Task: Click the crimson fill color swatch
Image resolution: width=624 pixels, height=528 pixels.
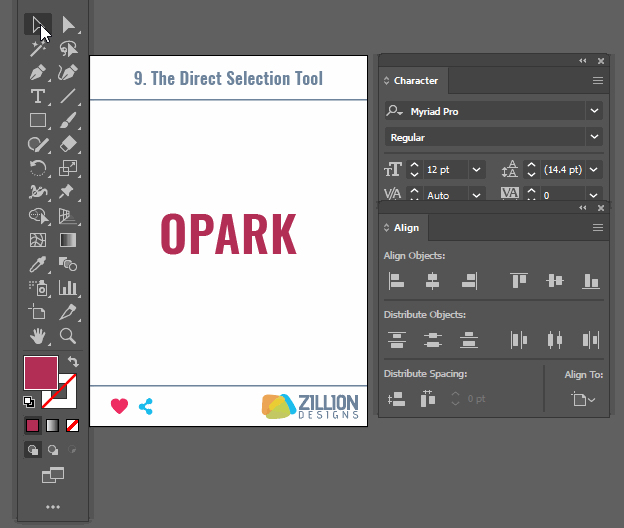Action: [41, 372]
